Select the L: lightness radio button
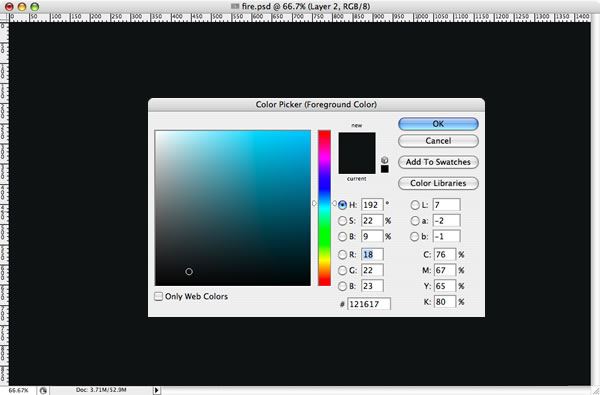 pyautogui.click(x=415, y=205)
